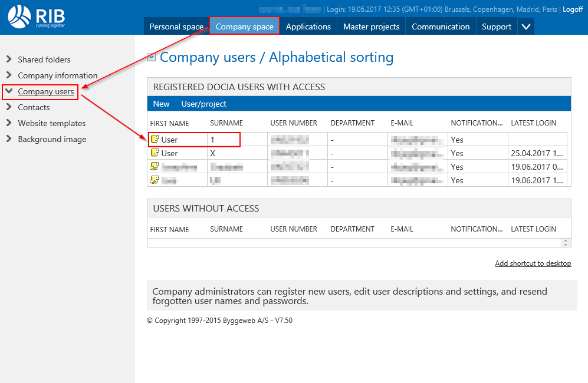Click the user icon in User X row

point(155,153)
